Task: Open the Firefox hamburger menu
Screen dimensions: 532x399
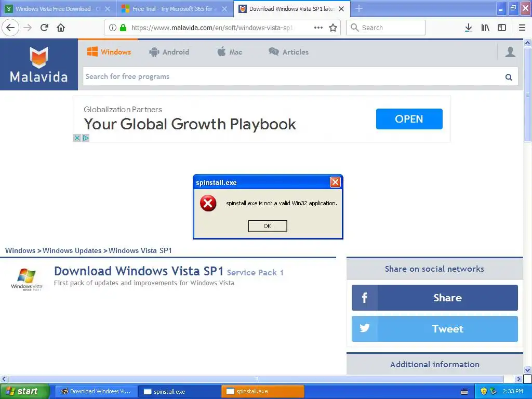Action: tap(522, 28)
